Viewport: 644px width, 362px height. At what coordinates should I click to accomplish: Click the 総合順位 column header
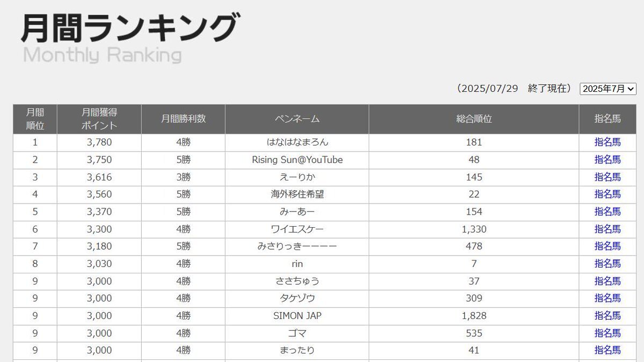point(474,119)
